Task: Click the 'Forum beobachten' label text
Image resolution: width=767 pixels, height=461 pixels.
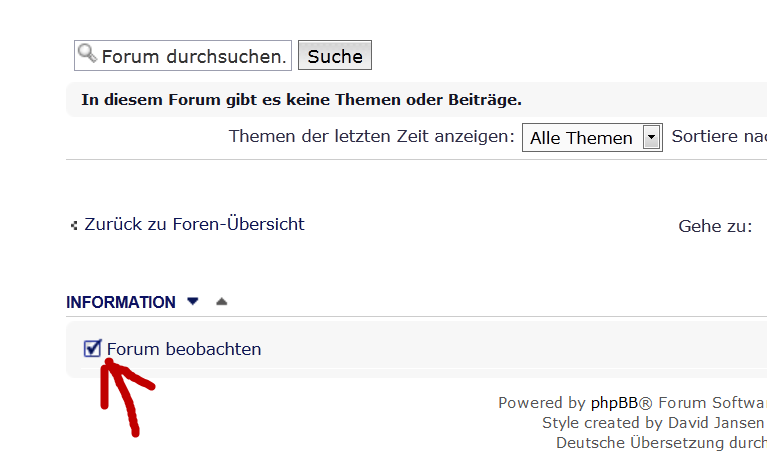Action: pos(184,349)
